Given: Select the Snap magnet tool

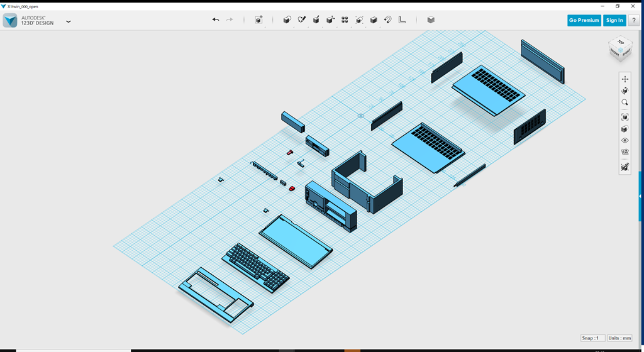Looking at the screenshot, I should [388, 20].
